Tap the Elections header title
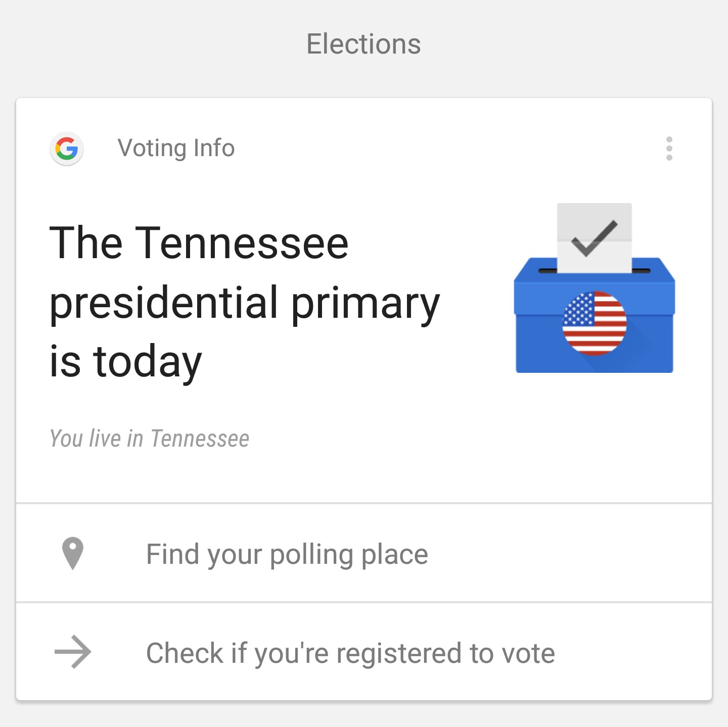 point(363,44)
